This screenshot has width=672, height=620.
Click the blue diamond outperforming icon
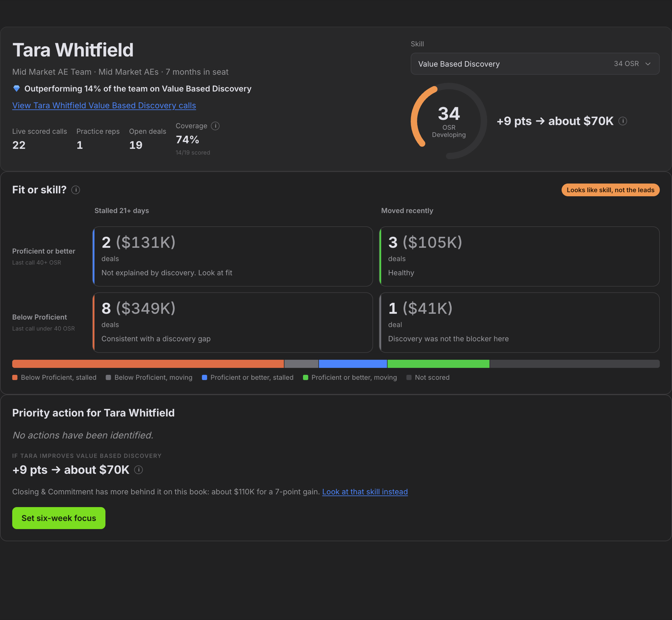[x=16, y=88]
